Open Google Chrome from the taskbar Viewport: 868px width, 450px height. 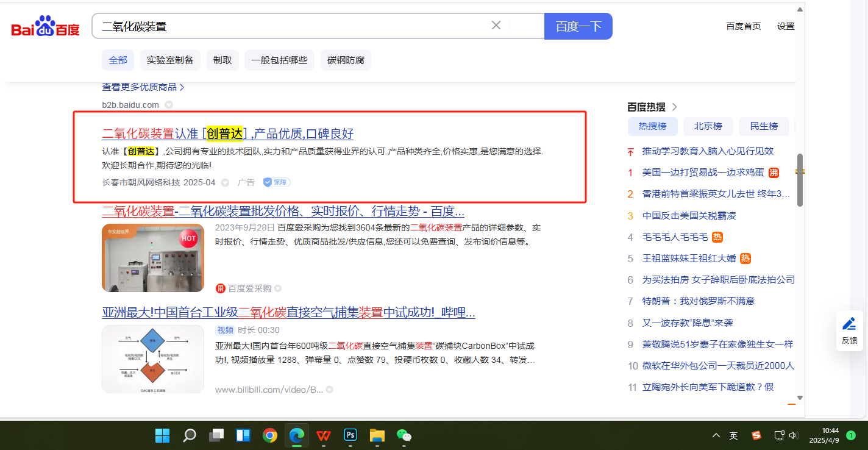pos(270,435)
